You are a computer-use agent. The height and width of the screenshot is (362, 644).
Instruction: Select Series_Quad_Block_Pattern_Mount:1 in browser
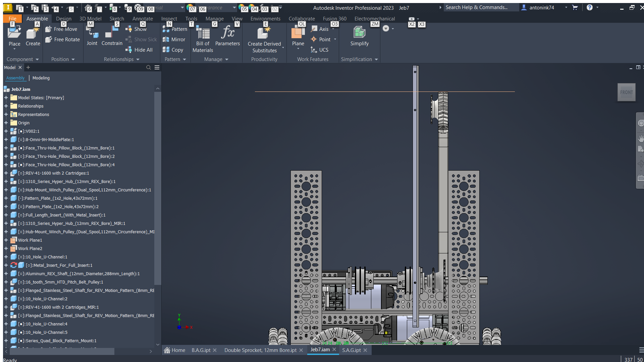(57, 341)
